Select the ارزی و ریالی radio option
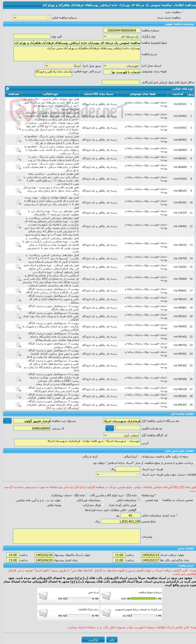Screen dimensions: 196x644 click(x=99, y=456)
